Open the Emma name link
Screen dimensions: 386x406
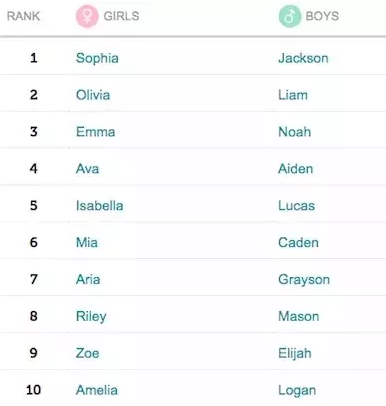point(96,132)
